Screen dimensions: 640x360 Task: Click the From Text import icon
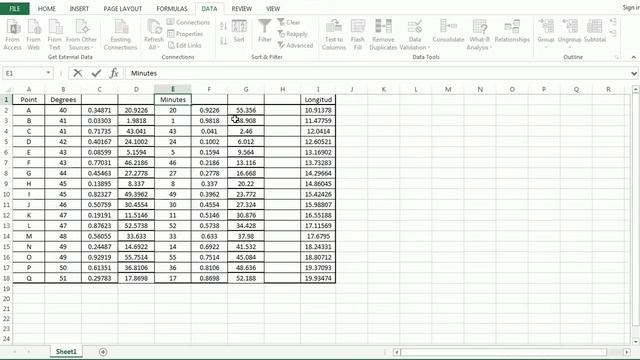tap(54, 35)
